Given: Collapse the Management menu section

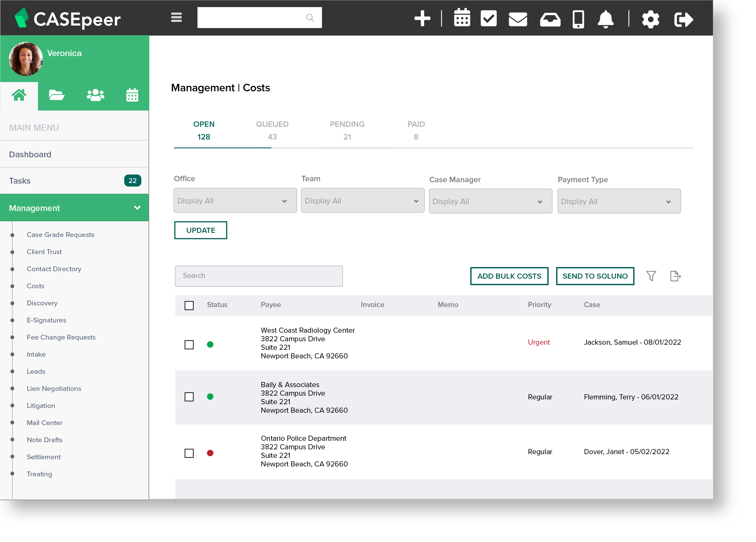Looking at the screenshot, I should 138,208.
